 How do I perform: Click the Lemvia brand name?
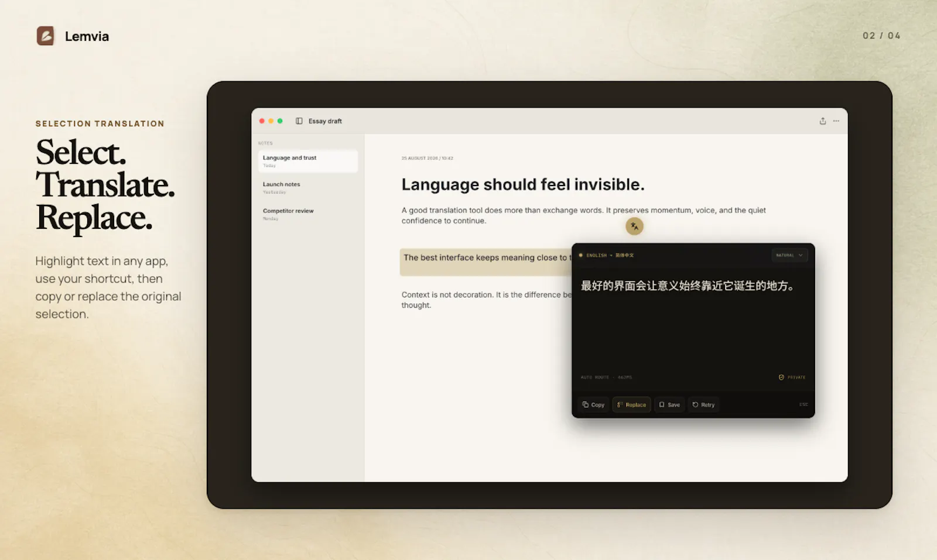click(87, 36)
